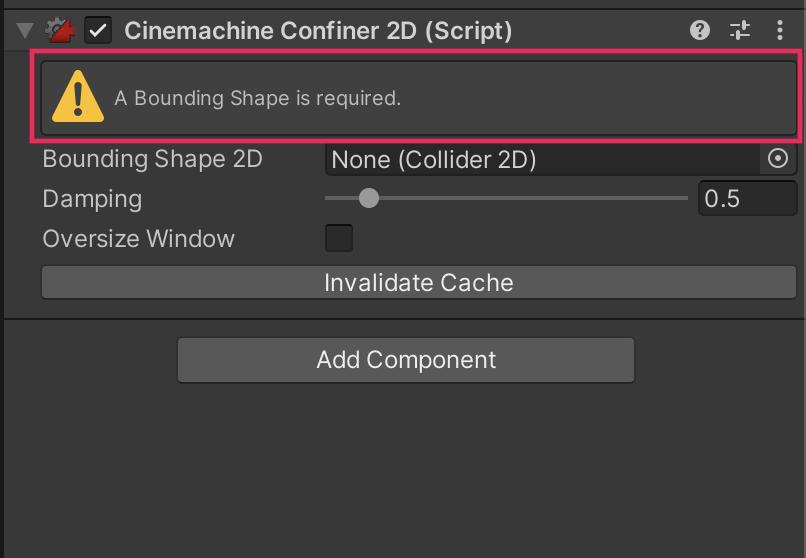Select the None (Collider 2D) object field
The image size is (806, 558).
[x=540, y=159]
